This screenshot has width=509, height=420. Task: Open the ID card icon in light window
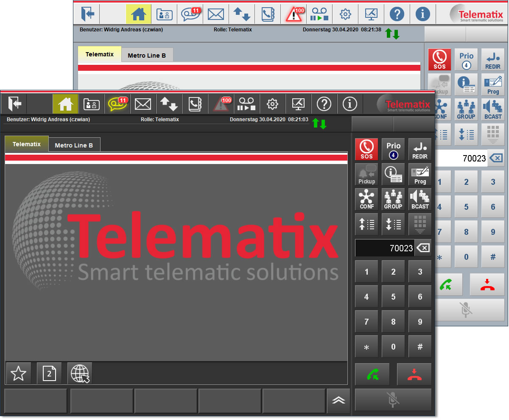pyautogui.click(x=165, y=14)
